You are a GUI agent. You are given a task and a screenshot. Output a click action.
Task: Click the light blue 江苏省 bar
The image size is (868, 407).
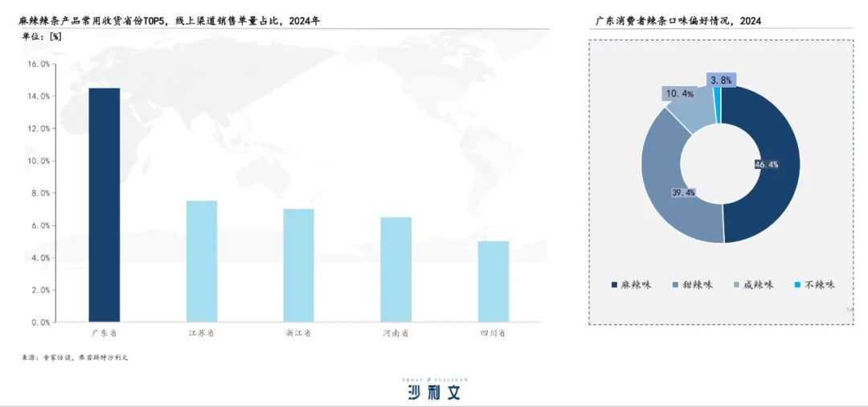(x=202, y=261)
